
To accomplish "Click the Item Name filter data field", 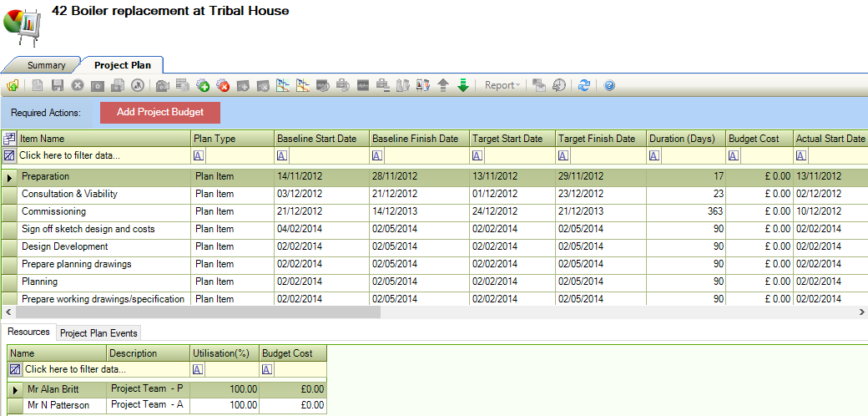I will pyautogui.click(x=100, y=155).
